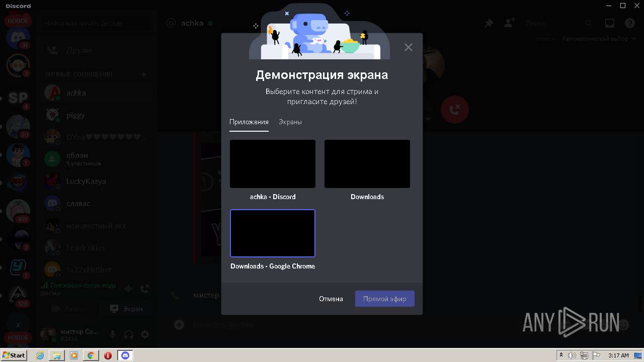644x362 pixels.
Task: Disconnect from voice call icon in panel
Action: [145, 288]
